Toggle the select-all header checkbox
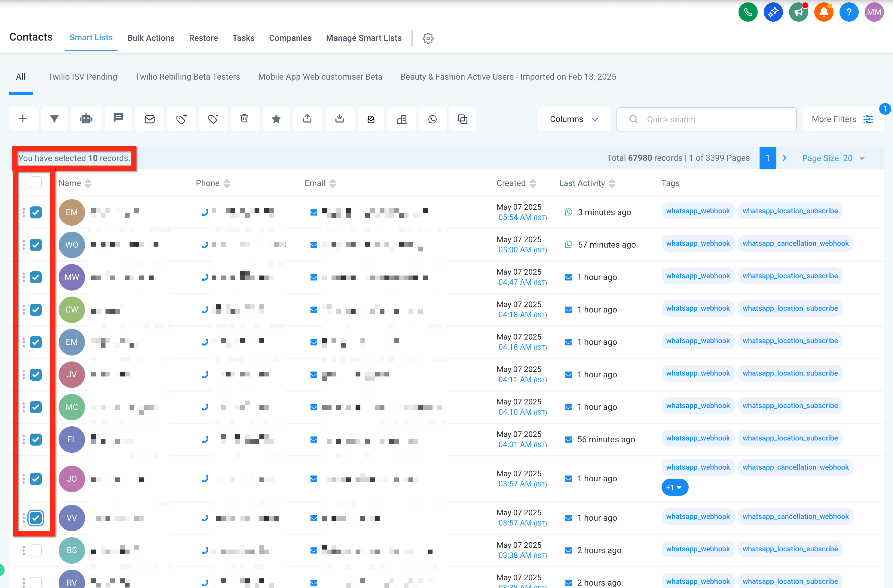Screen dimensions: 893x588 36,183
